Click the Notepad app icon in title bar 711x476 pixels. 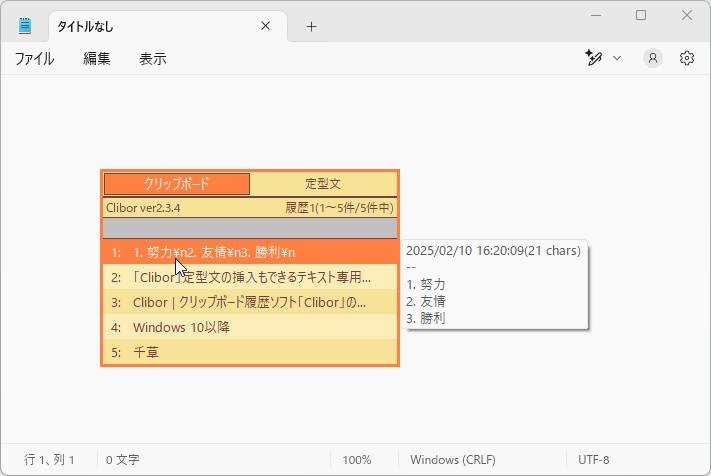point(25,26)
